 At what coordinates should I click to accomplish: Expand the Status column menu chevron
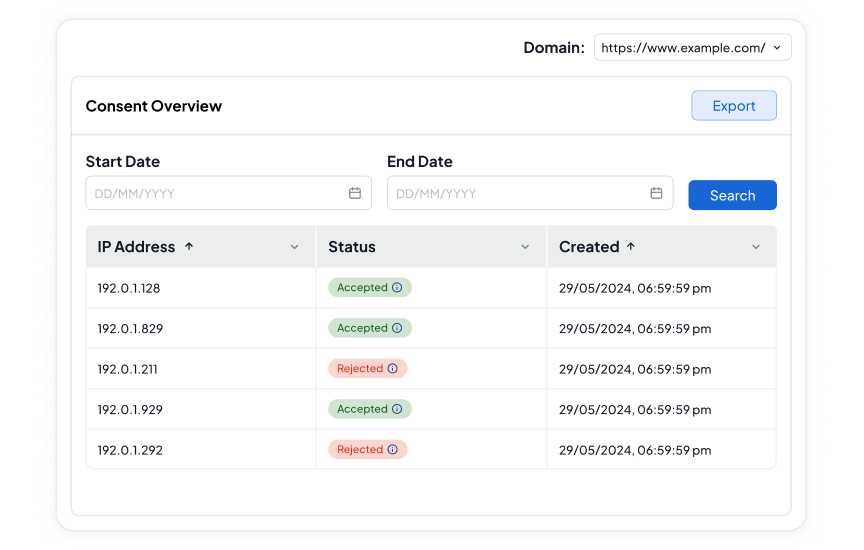coord(525,247)
